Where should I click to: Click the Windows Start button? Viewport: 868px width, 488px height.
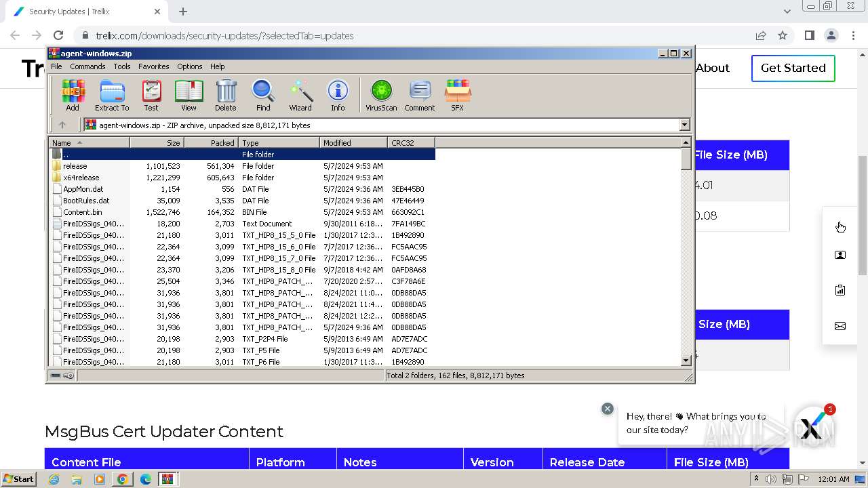(19, 479)
